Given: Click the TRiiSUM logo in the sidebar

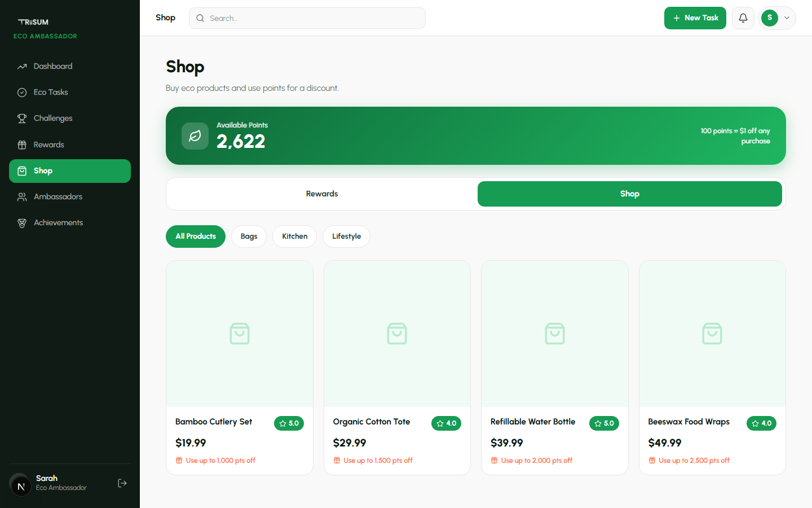Looking at the screenshot, I should coord(33,22).
